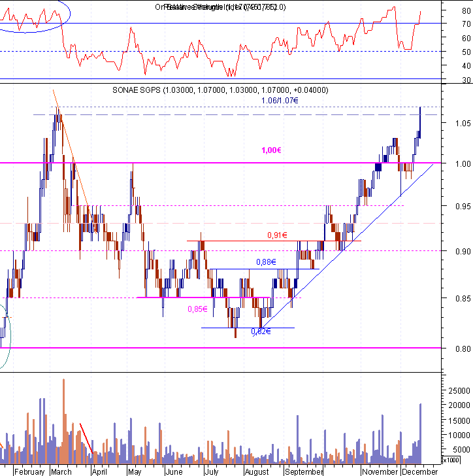Click the x1000 volume scale box
This screenshot has width=473, height=476.
click(x=451, y=460)
